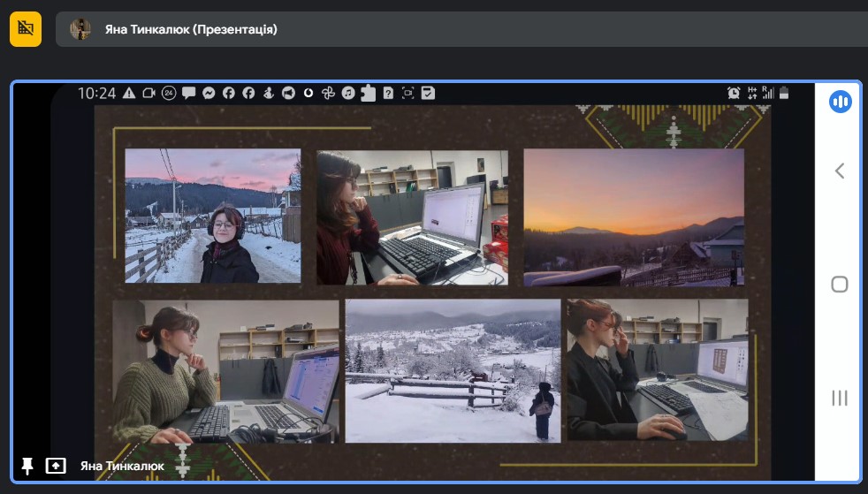Click the warning triangle status icon
The image size is (868, 494).
[129, 93]
